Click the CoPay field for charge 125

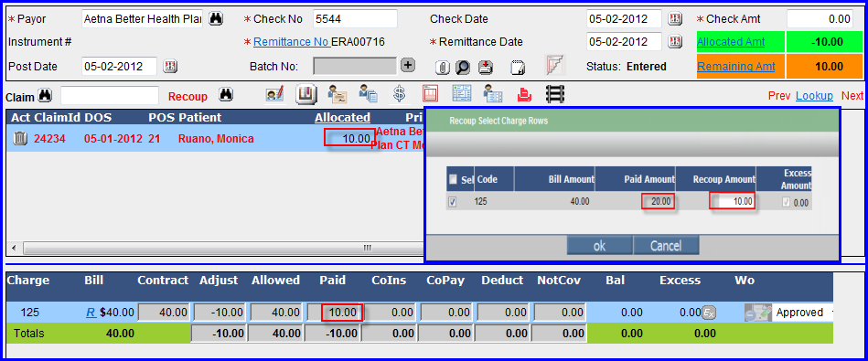(445, 313)
